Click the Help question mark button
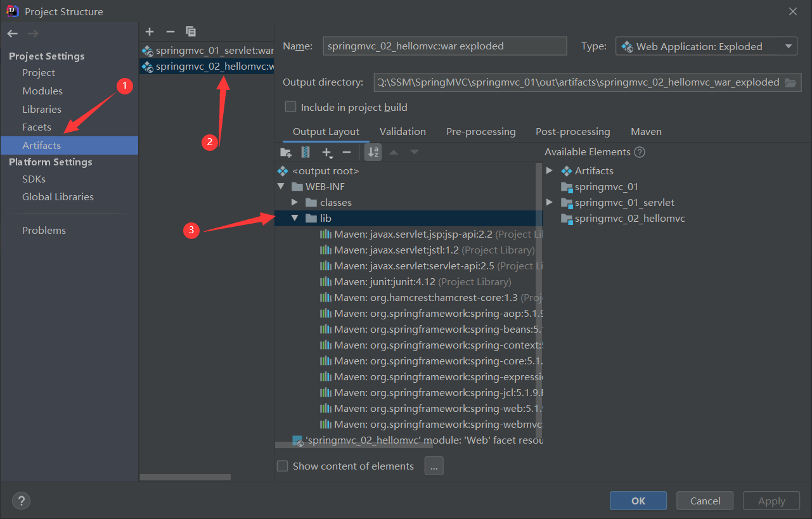Image resolution: width=812 pixels, height=519 pixels. coord(21,501)
